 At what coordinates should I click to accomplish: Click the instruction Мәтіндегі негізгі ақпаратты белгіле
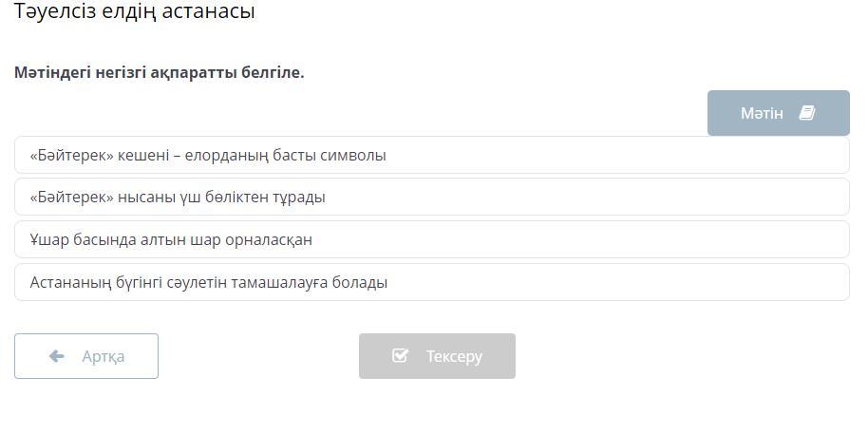click(x=160, y=72)
